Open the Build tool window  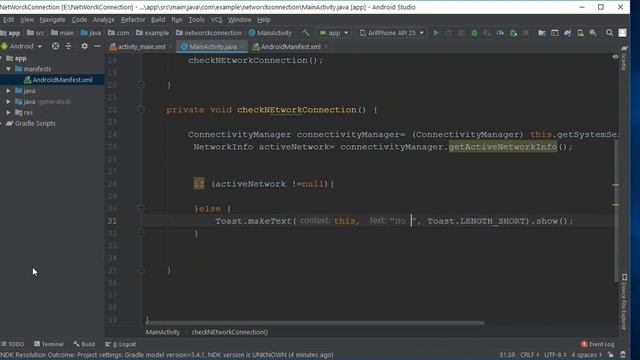click(84, 344)
